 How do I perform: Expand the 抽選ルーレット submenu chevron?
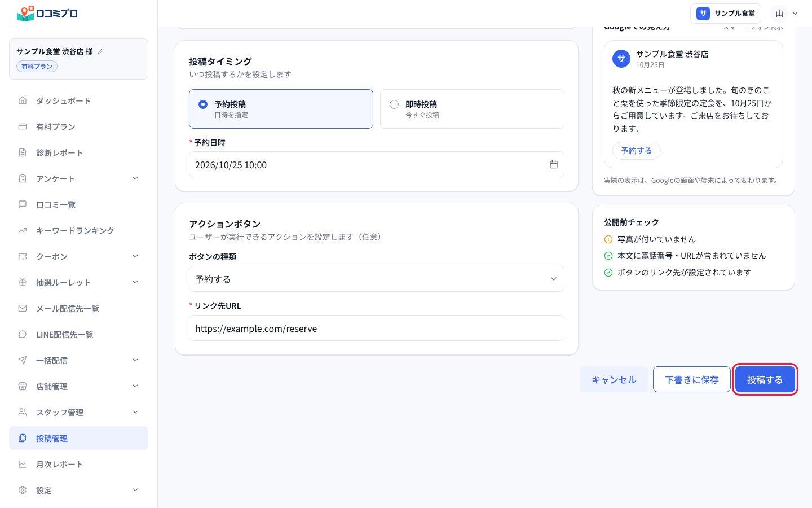135,282
